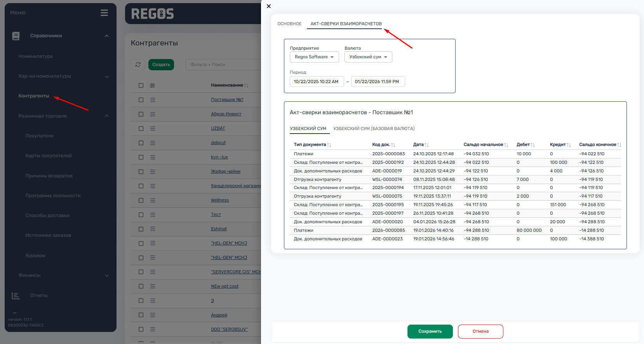Screen dimensions: 644x344
Task: Open the Валюта dropdown Узбекский сум
Action: click(368, 57)
